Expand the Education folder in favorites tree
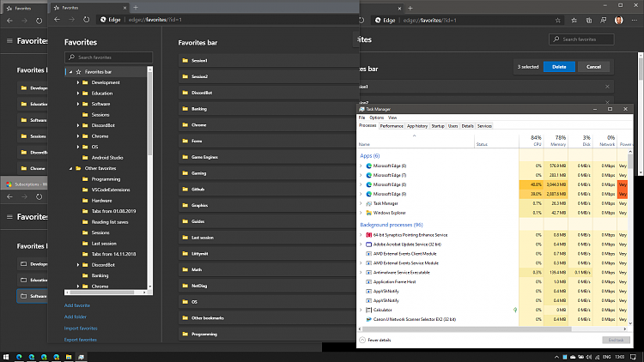The height and width of the screenshot is (362, 644). (78, 94)
